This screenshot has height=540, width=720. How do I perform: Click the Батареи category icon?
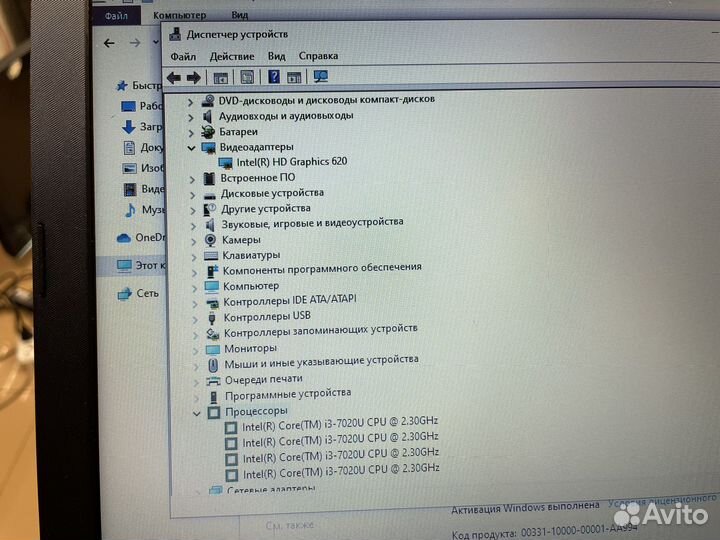tap(208, 132)
